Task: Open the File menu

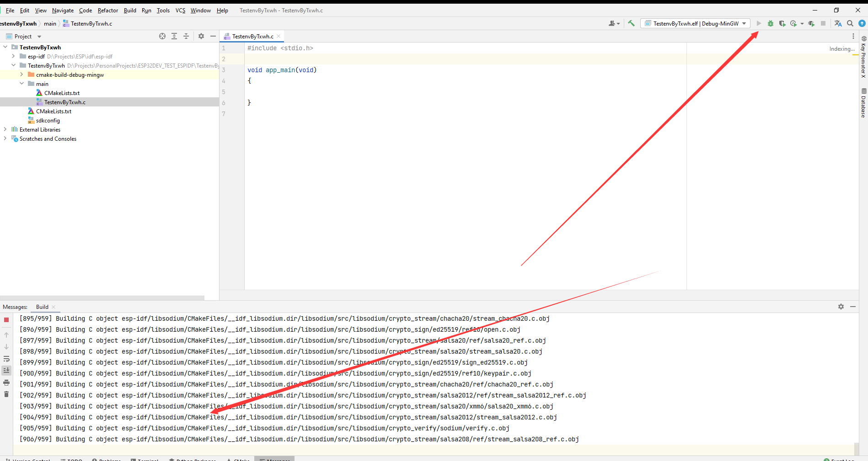Action: [x=10, y=11]
